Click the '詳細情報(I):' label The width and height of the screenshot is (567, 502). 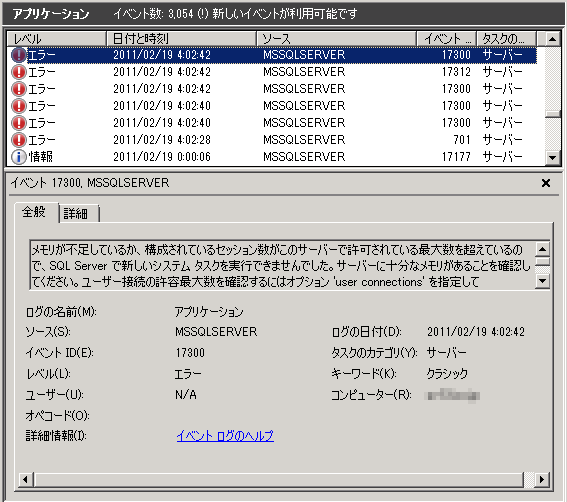point(56,436)
